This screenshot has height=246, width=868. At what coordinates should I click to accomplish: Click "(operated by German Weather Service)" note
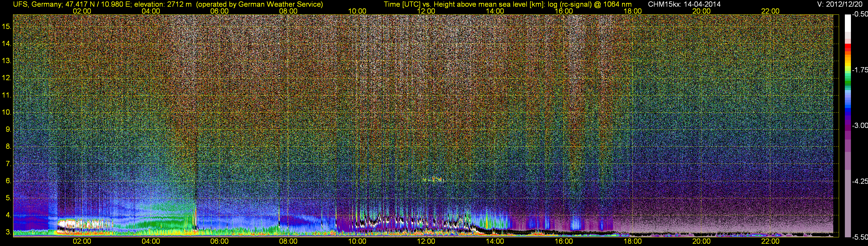260,4
